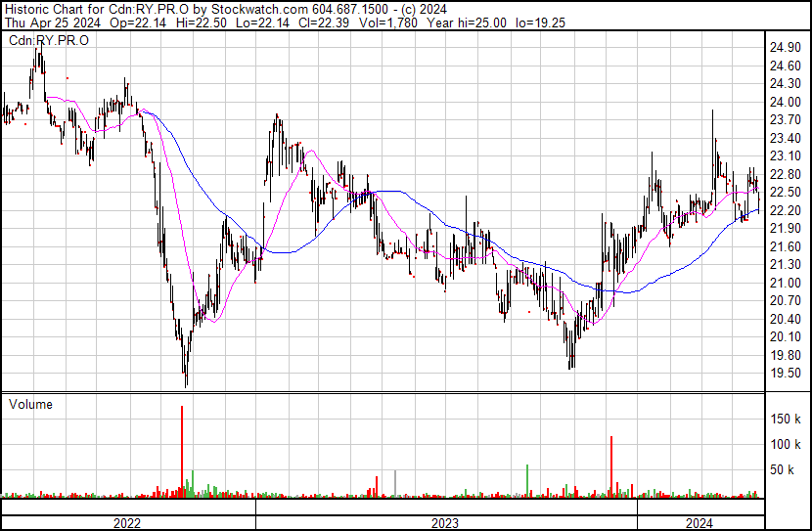Click the Op=22.14 opening price value
Screen dimensions: 812x531
(138, 22)
